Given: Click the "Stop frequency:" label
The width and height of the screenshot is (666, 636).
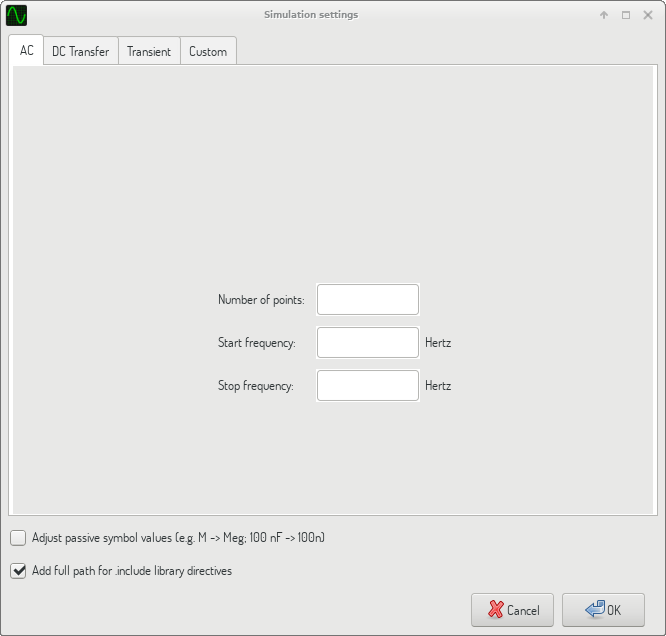Looking at the screenshot, I should point(256,386).
